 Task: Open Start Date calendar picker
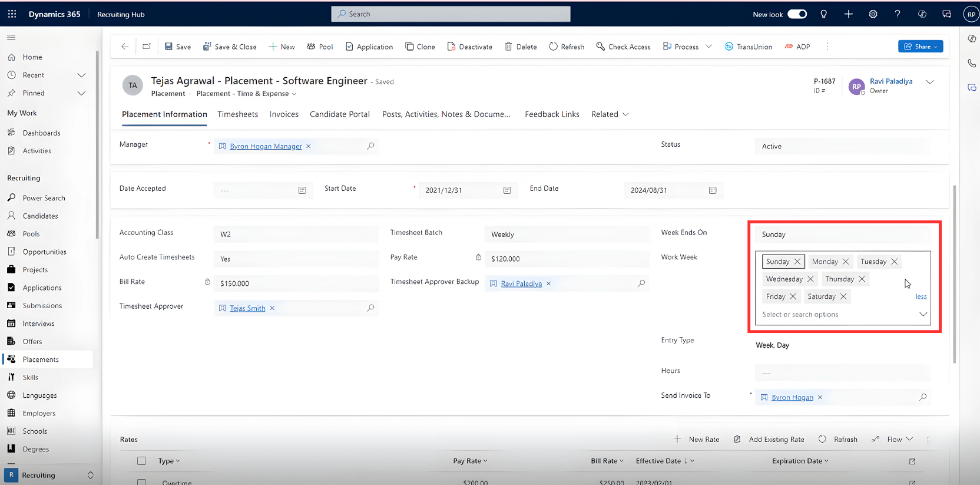click(507, 190)
